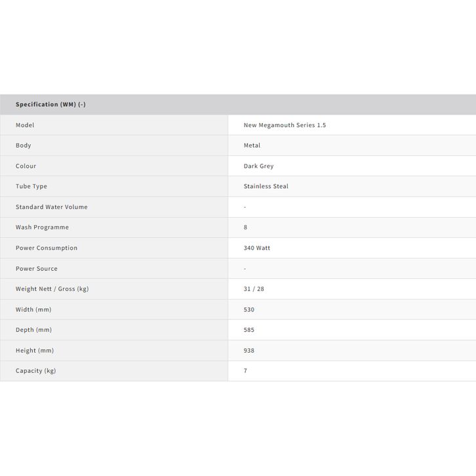Select the Dark Grey colour value
476x476 pixels.
[x=258, y=166]
